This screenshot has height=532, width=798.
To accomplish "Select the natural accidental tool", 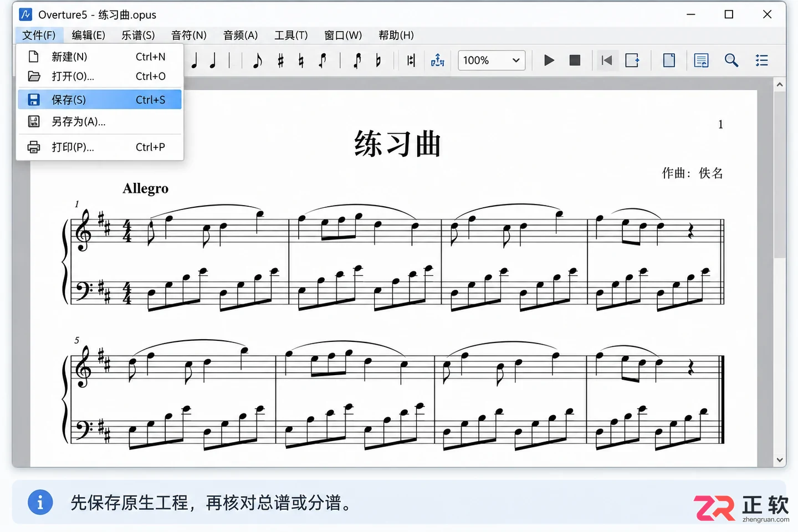I will 301,60.
